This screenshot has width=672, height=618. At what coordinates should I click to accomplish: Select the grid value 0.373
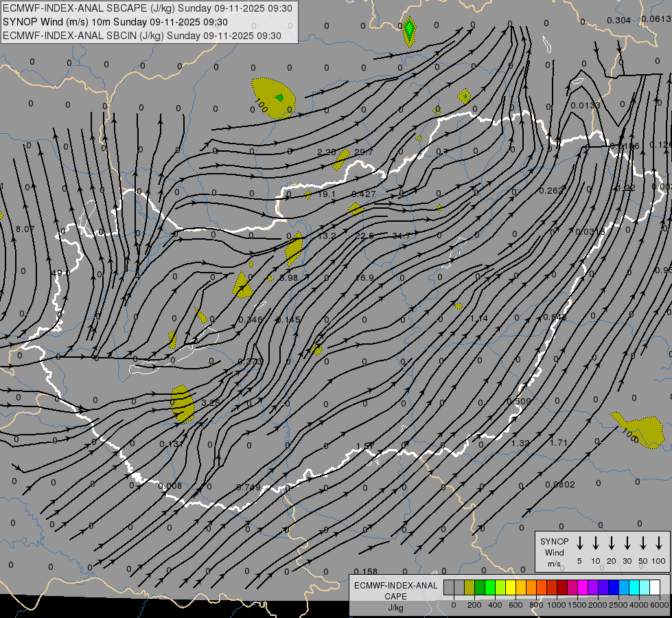pos(251,362)
